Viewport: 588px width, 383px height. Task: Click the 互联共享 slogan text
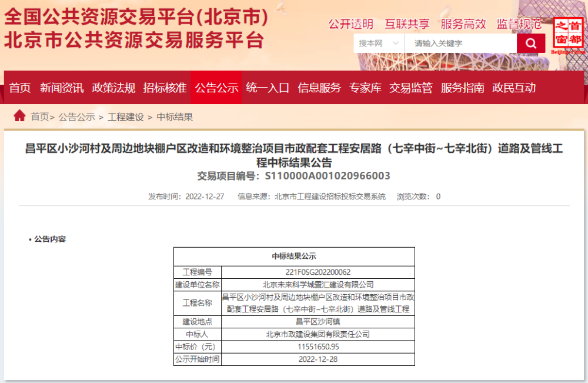tap(407, 24)
